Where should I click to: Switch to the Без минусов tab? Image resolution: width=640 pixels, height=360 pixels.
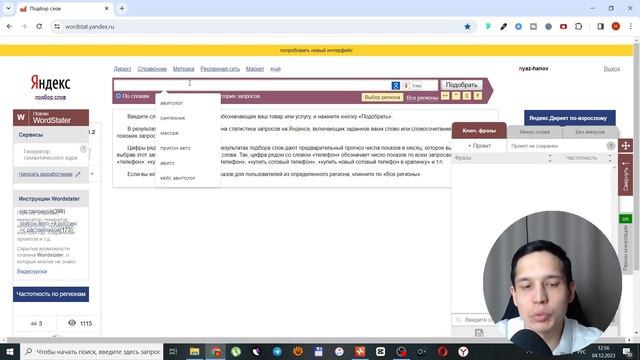click(590, 132)
